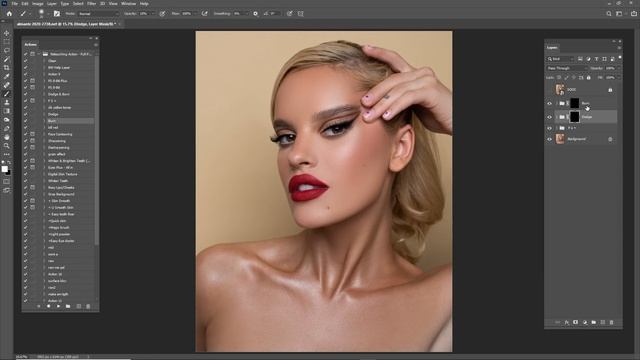Add layer mask icon in Layers panel
The width and height of the screenshot is (640, 360).
(x=576, y=322)
